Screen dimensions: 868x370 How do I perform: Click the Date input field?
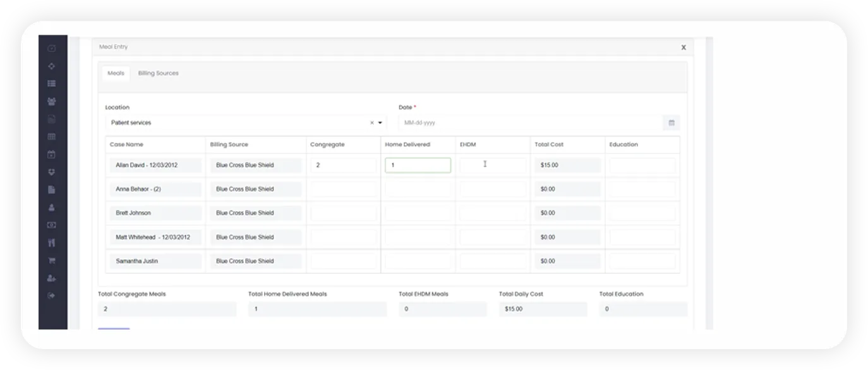[x=531, y=123]
